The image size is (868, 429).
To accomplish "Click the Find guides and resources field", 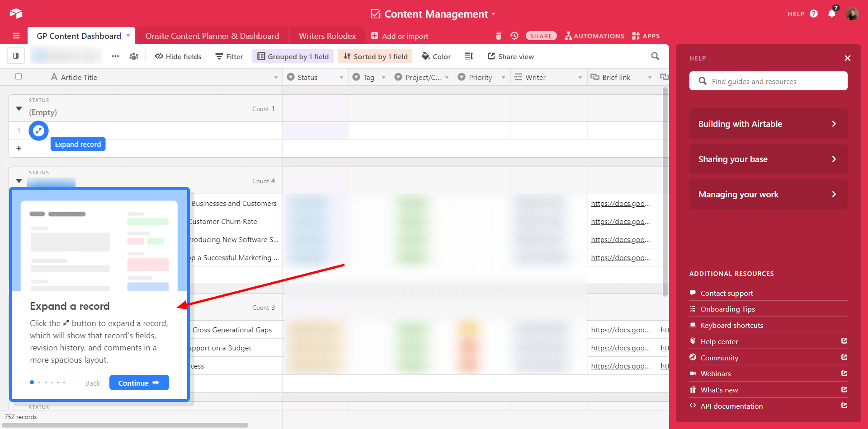I will click(768, 81).
